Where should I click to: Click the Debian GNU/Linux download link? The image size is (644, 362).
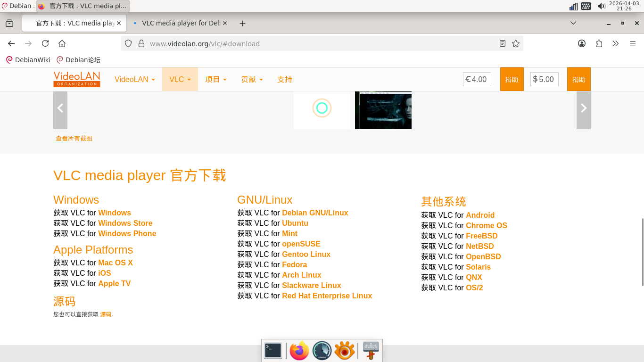[315, 213]
